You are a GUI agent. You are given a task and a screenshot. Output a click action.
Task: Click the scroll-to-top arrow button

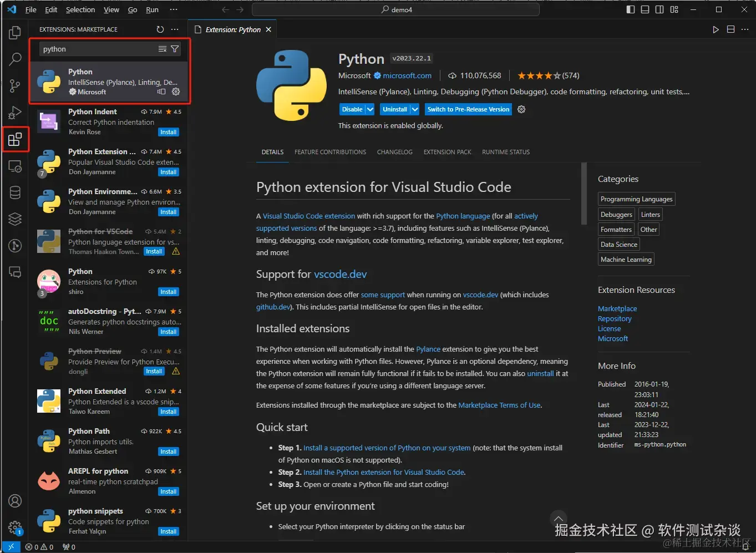[x=559, y=518]
